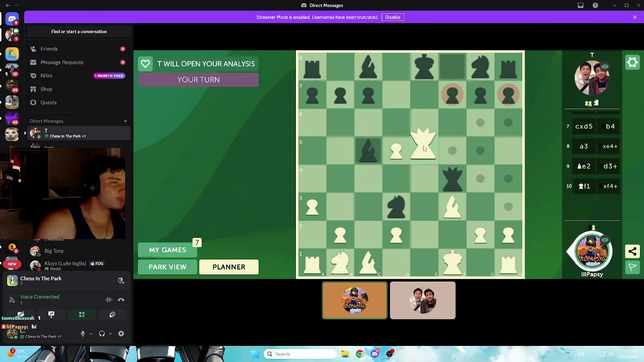Resign the game with the flag icon

click(632, 267)
